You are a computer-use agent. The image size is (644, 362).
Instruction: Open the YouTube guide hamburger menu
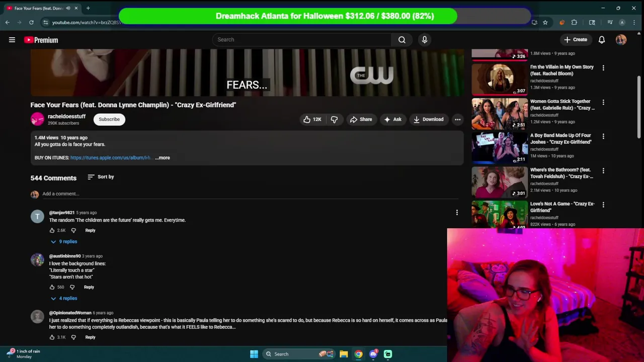[12, 40]
